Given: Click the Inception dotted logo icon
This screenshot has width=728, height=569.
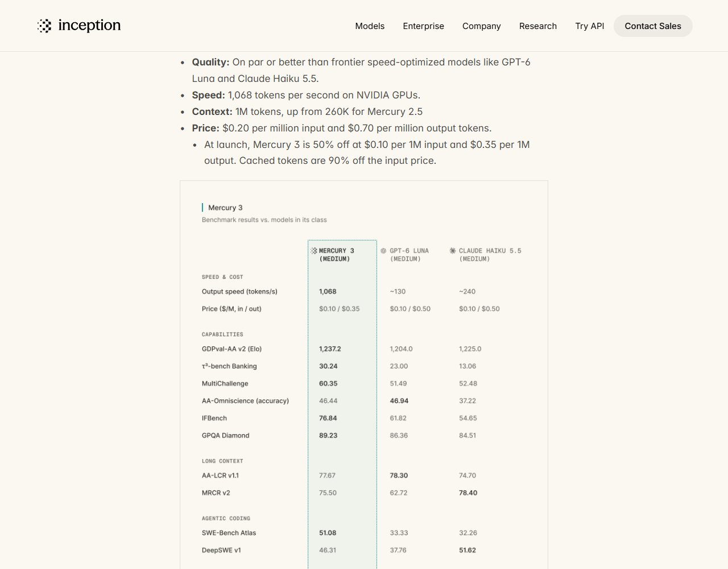Looking at the screenshot, I should [x=44, y=26].
